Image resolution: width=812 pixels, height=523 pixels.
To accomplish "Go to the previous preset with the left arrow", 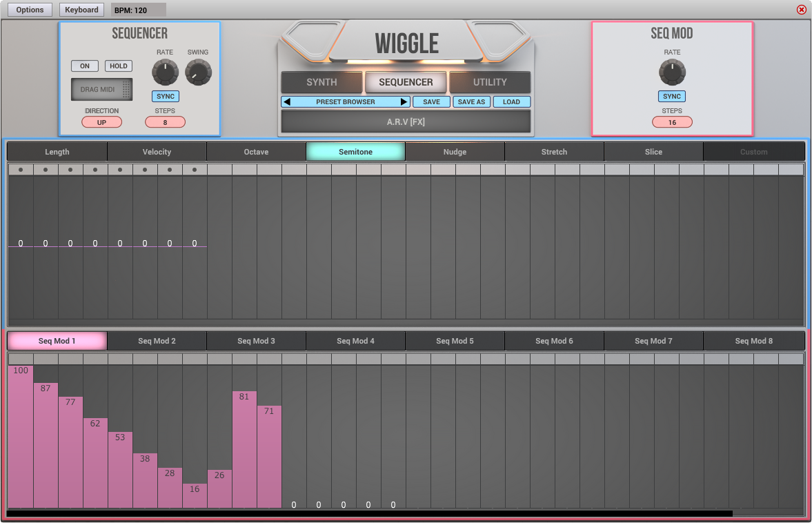I will [x=287, y=102].
